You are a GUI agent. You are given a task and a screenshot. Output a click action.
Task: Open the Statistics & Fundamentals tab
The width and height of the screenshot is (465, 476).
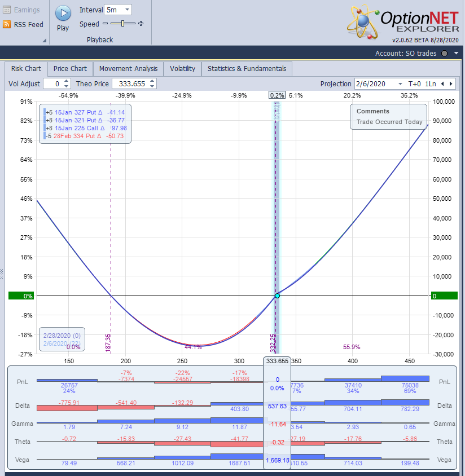[247, 69]
